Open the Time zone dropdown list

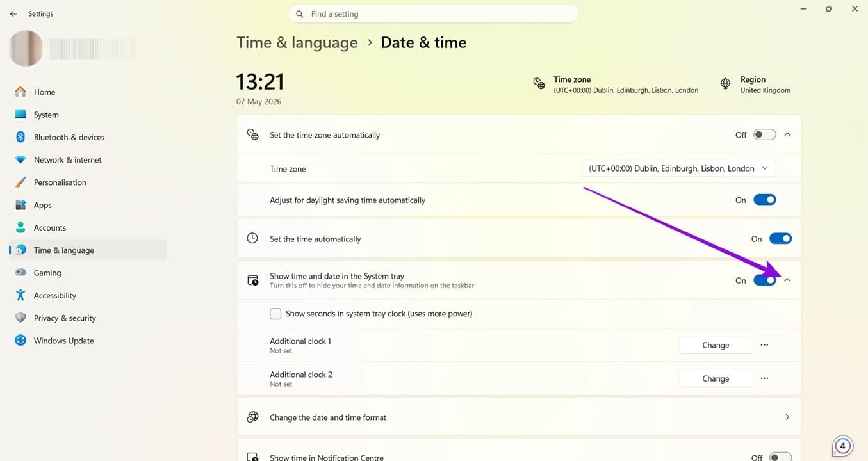(x=678, y=168)
